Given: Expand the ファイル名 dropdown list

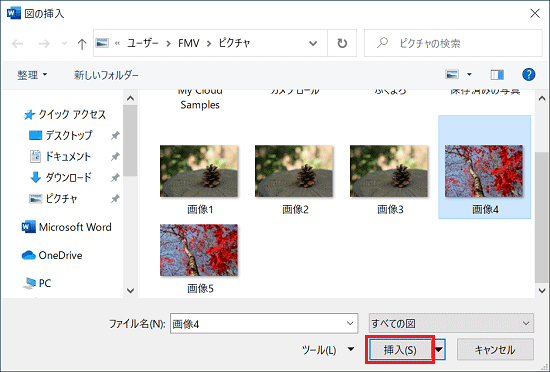Looking at the screenshot, I should (350, 323).
